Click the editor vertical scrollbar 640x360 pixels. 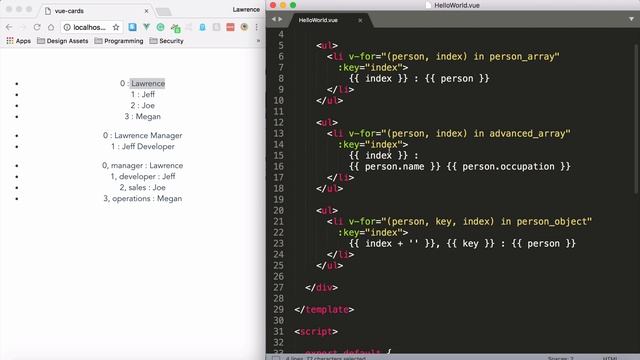636,118
